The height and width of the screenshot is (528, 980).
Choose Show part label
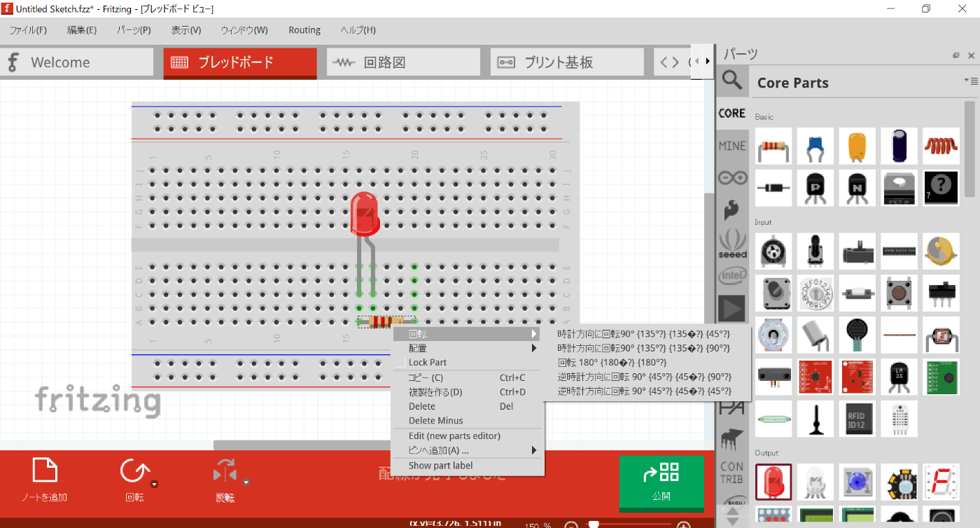pyautogui.click(x=467, y=465)
